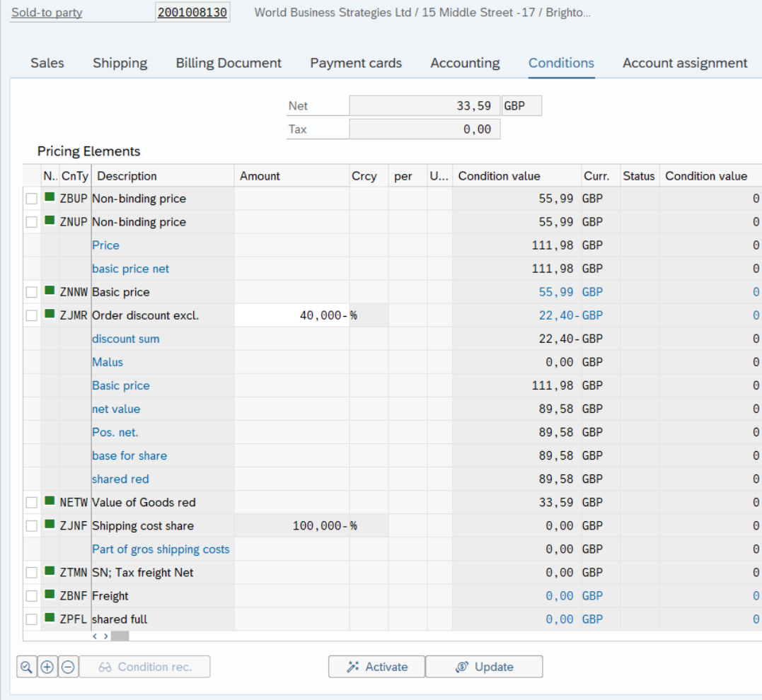The height and width of the screenshot is (700, 762).
Task: Select the ZNNW Basic price row checkbox
Action: pos(32,292)
